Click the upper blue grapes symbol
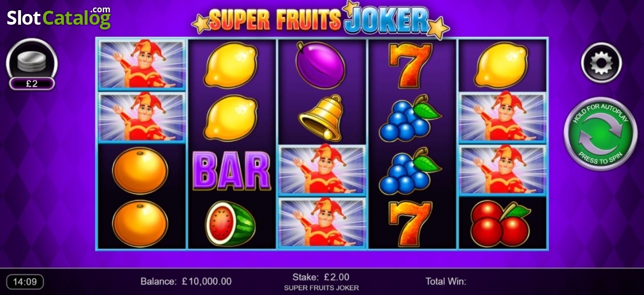The height and width of the screenshot is (295, 644). pos(409,117)
